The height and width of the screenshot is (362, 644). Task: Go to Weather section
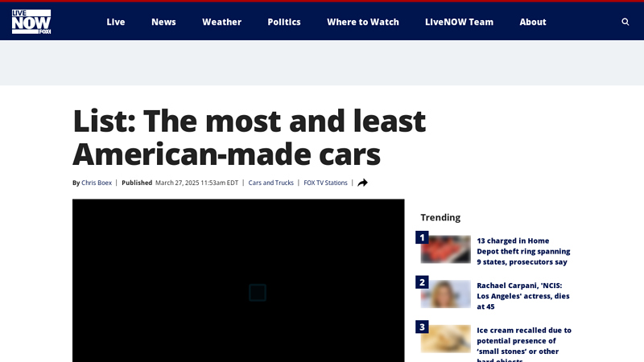click(222, 22)
